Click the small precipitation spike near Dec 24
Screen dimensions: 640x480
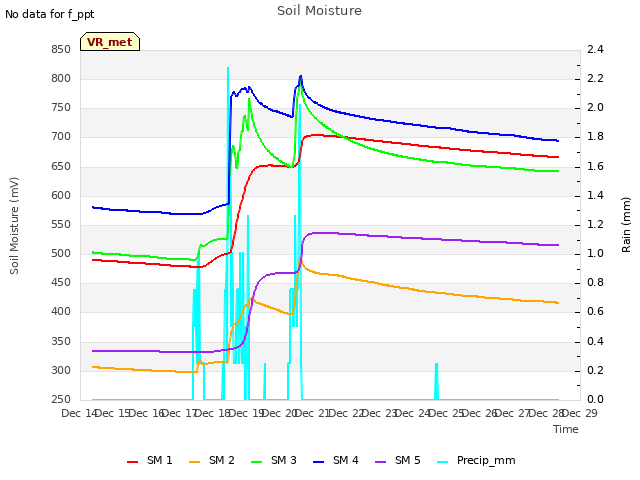[436, 381]
